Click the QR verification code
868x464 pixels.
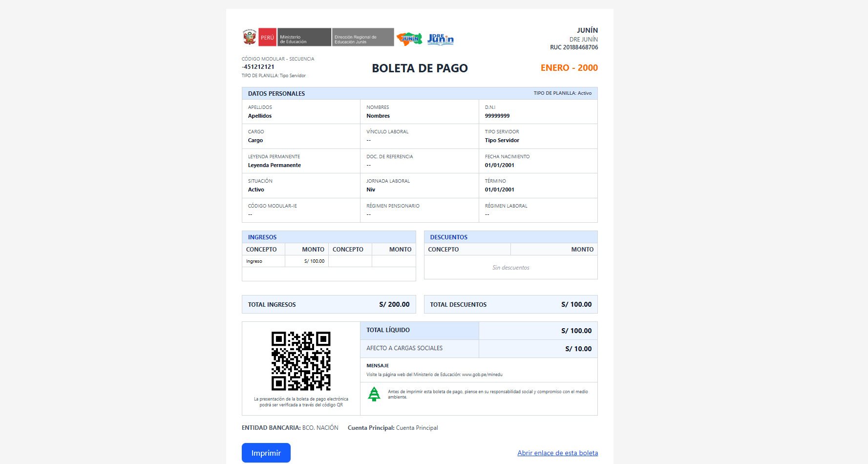point(301,361)
